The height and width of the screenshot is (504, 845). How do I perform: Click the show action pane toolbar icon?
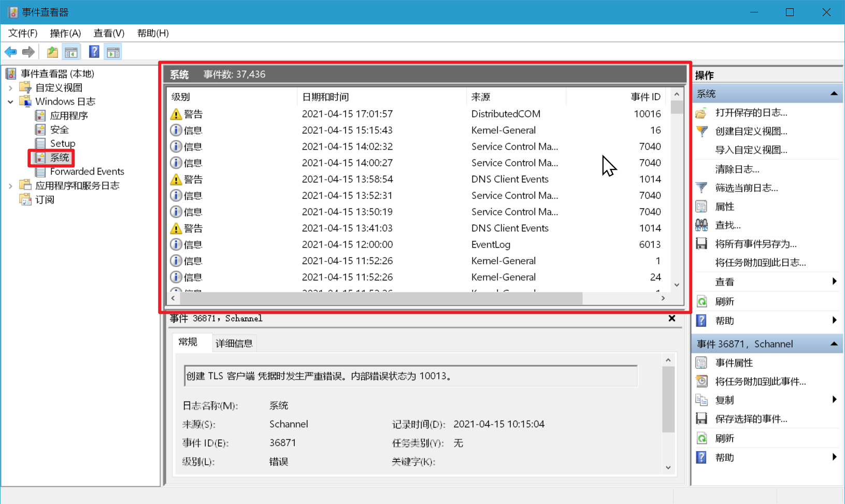click(112, 51)
